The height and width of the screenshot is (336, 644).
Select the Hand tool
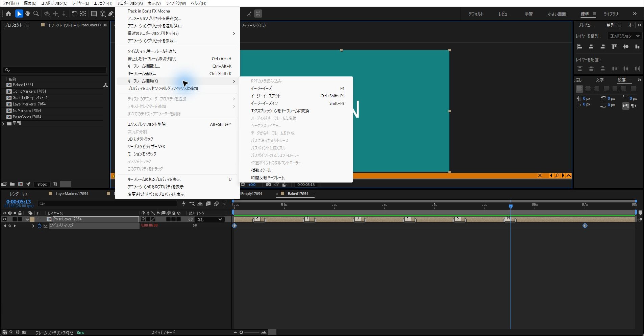click(28, 14)
